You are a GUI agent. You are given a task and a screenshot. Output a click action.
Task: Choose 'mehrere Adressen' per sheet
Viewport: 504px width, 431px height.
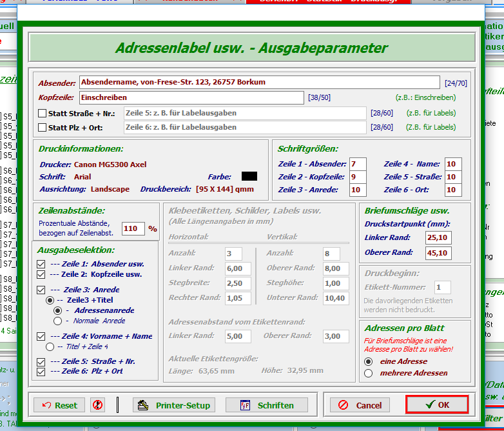[x=369, y=373]
